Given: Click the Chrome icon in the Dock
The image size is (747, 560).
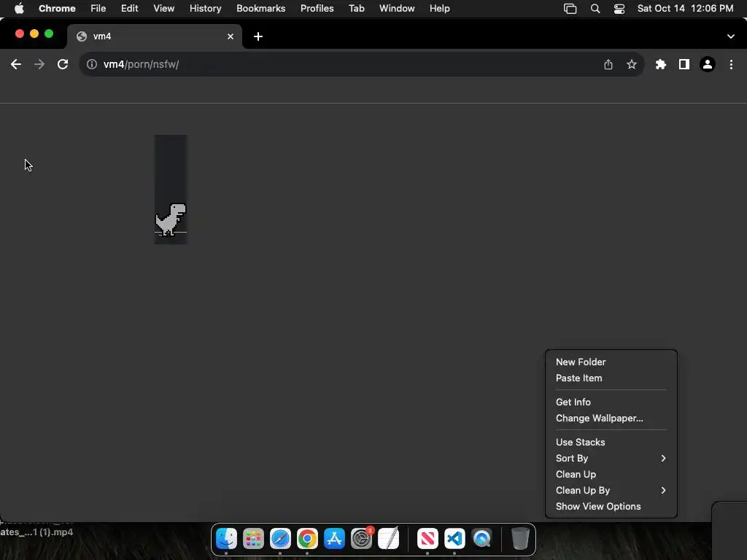Looking at the screenshot, I should pos(307,539).
